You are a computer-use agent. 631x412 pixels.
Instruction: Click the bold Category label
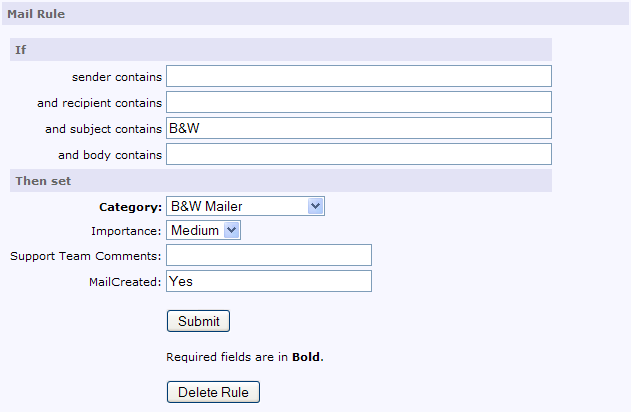(130, 207)
